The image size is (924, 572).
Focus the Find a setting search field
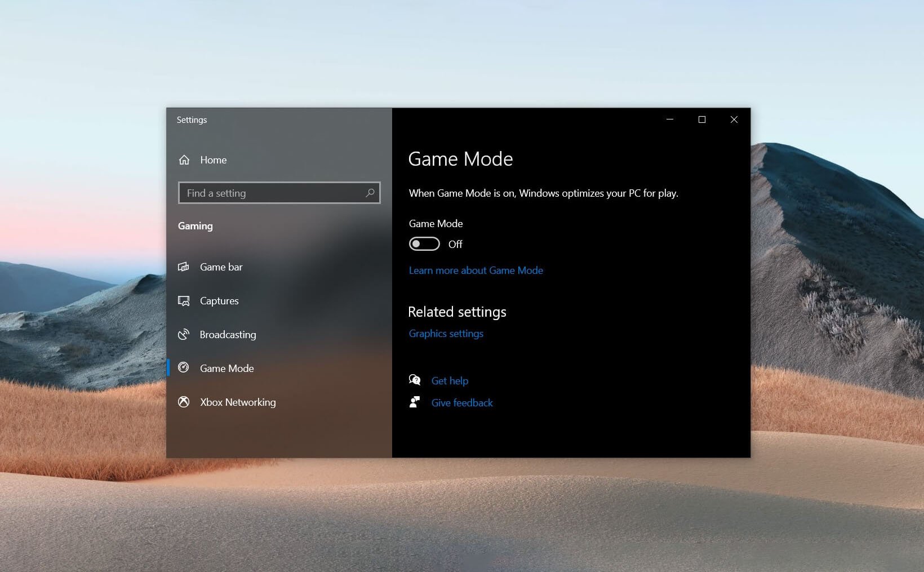(x=273, y=193)
